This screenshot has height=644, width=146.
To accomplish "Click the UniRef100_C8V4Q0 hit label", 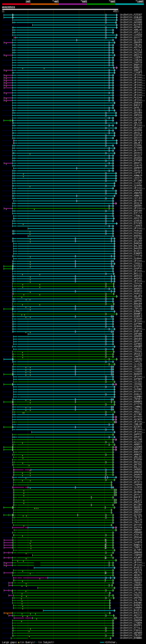I will (x=131, y=384).
